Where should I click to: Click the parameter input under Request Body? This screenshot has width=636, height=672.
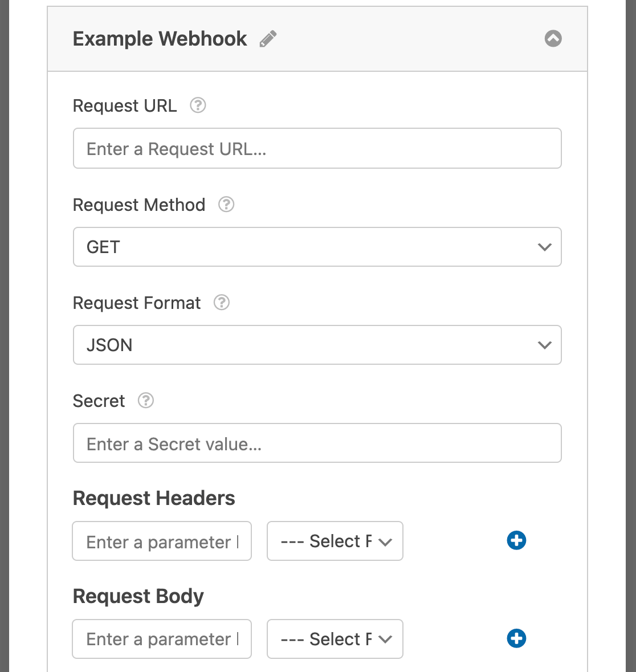click(x=162, y=639)
